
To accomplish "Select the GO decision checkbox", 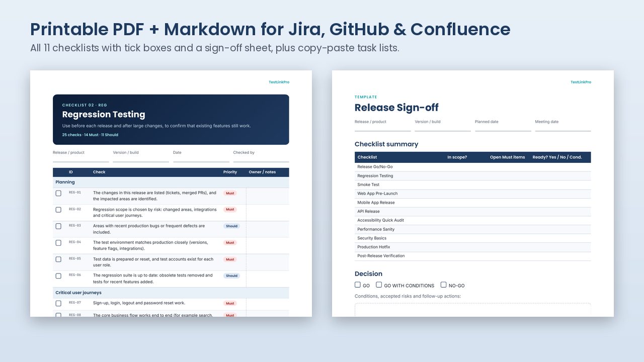I will point(358,285).
